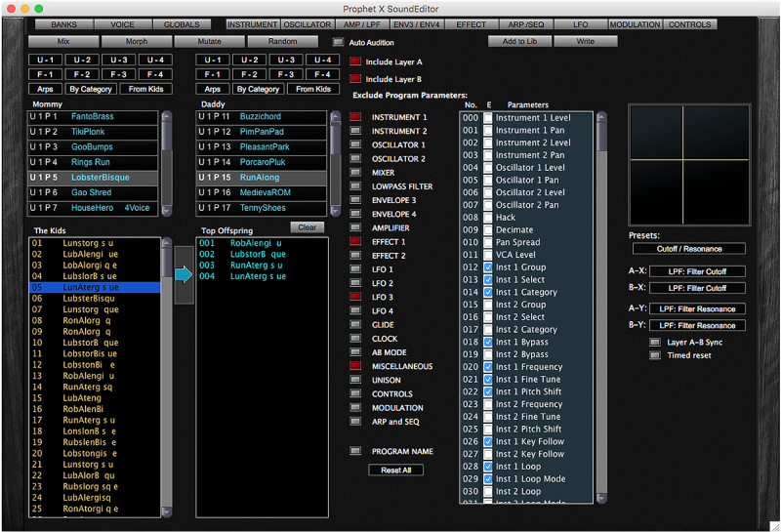This screenshot has height=532, width=781.
Task: Toggle the INSTRUMENT 1 exclude indicator
Action: pos(356,117)
